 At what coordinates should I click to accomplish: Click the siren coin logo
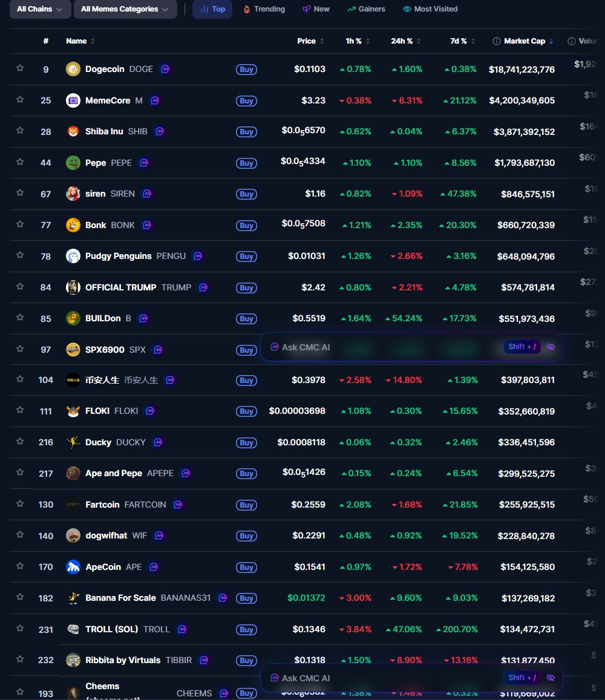(x=73, y=194)
